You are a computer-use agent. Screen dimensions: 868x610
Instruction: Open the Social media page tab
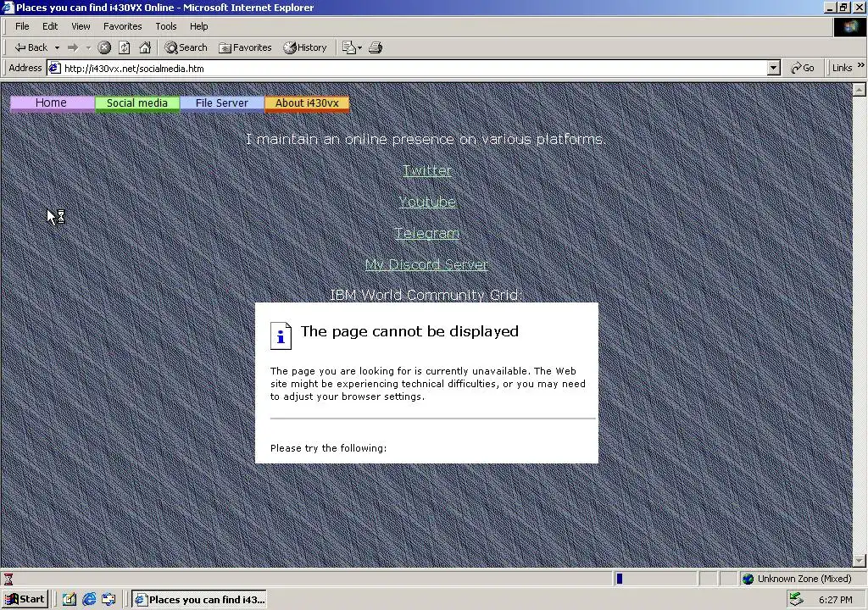point(137,103)
